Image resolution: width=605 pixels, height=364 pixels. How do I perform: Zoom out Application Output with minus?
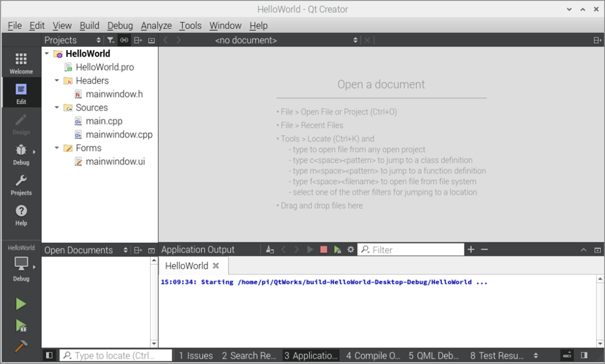click(x=484, y=250)
